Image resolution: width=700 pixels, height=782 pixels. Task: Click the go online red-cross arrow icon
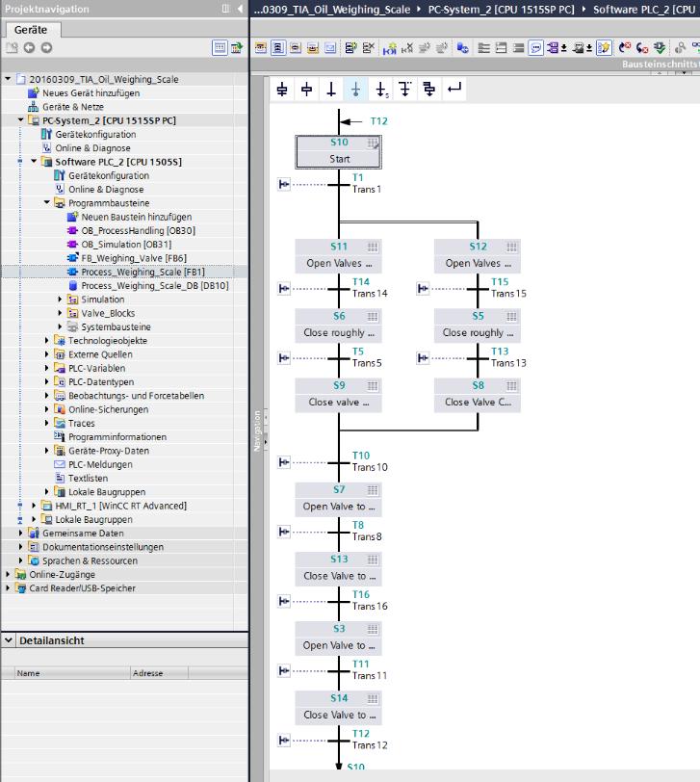(x=625, y=48)
